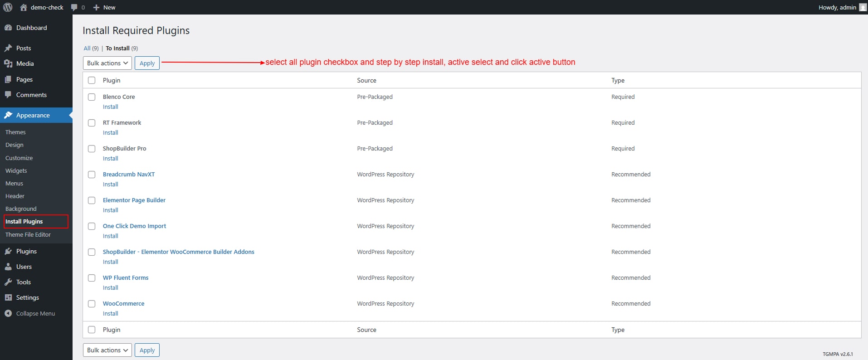Viewport: 868px width, 360px height.
Task: Click the TGMPA v2.6.1 version text
Action: pyautogui.click(x=838, y=354)
